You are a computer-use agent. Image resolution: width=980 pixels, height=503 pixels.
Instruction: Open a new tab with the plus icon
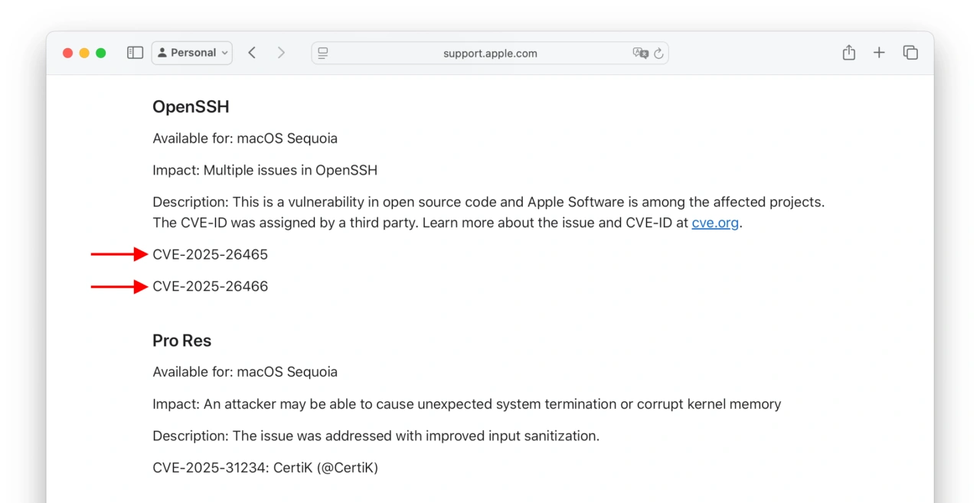point(879,53)
